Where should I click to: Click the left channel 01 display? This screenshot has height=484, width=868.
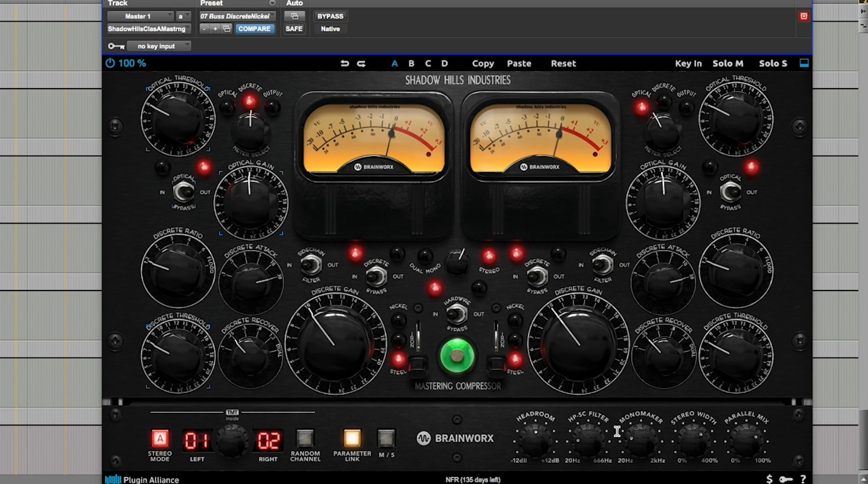[x=197, y=441]
